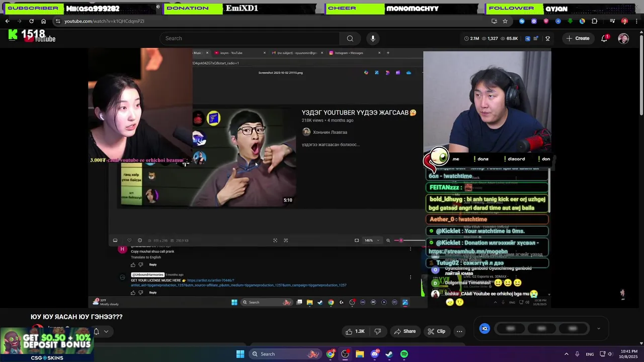
Task: Open the Extensions puzzle menu
Action: 595,21
